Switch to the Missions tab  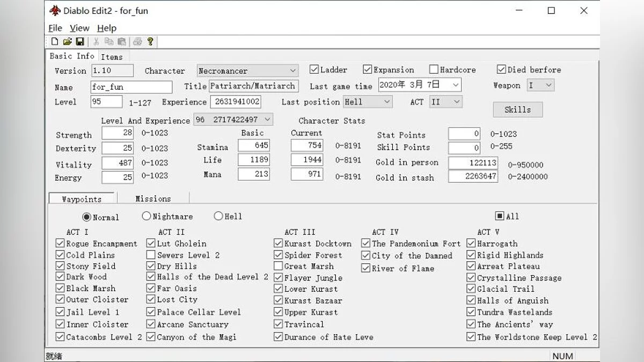[x=153, y=198]
